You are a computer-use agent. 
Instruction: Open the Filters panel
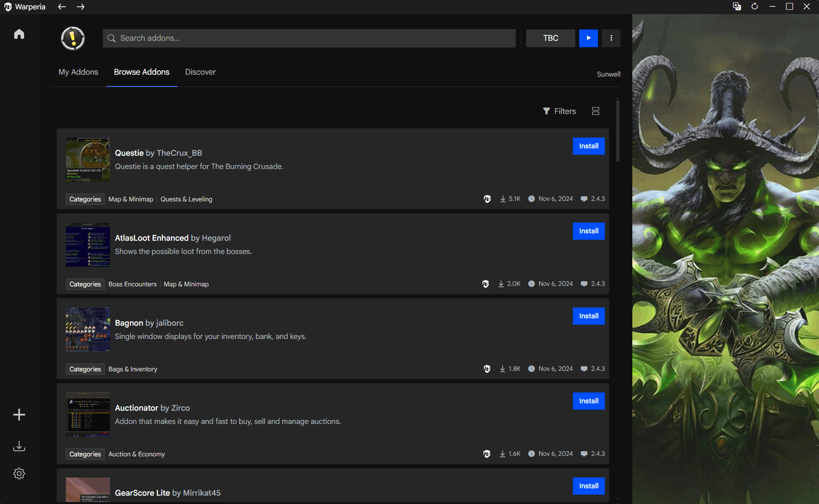tap(559, 111)
